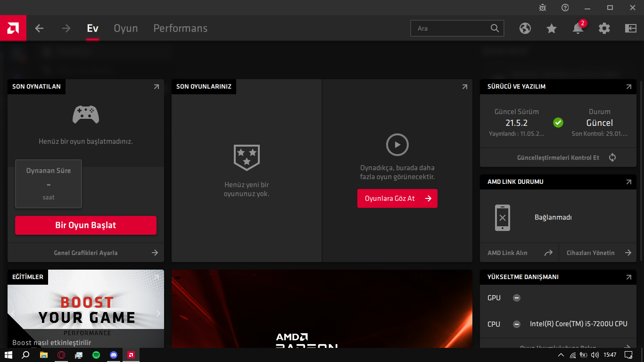Viewport: 644px width, 362px height.
Task: Expand the Son Oynatılan panel
Action: click(157, 87)
